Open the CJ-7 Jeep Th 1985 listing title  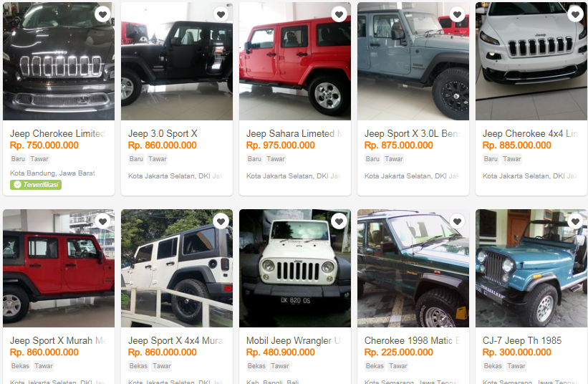[x=521, y=340]
